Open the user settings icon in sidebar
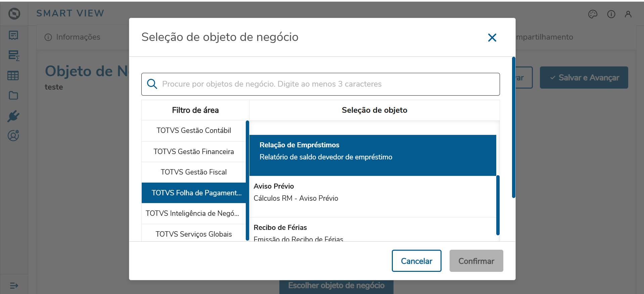 coord(13,136)
